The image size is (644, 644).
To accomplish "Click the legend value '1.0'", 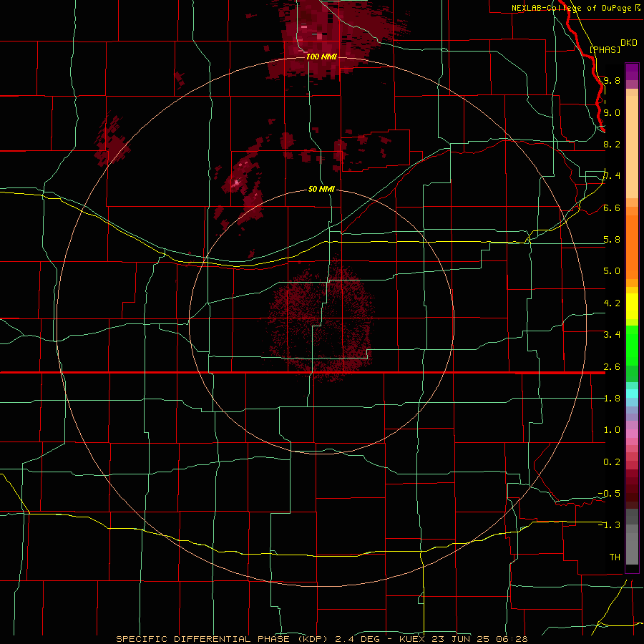I will [x=612, y=429].
